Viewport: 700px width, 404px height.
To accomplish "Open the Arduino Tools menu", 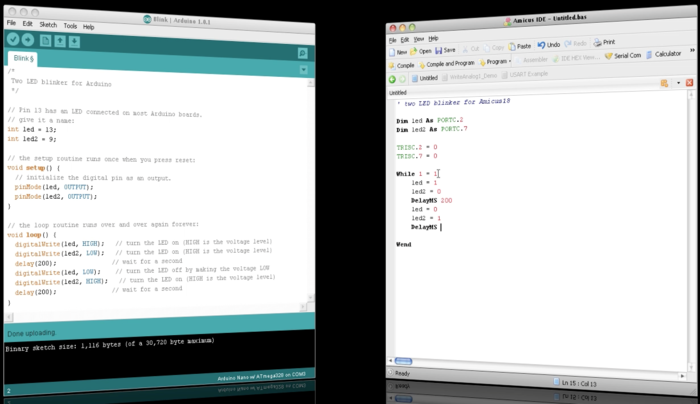I will click(70, 26).
